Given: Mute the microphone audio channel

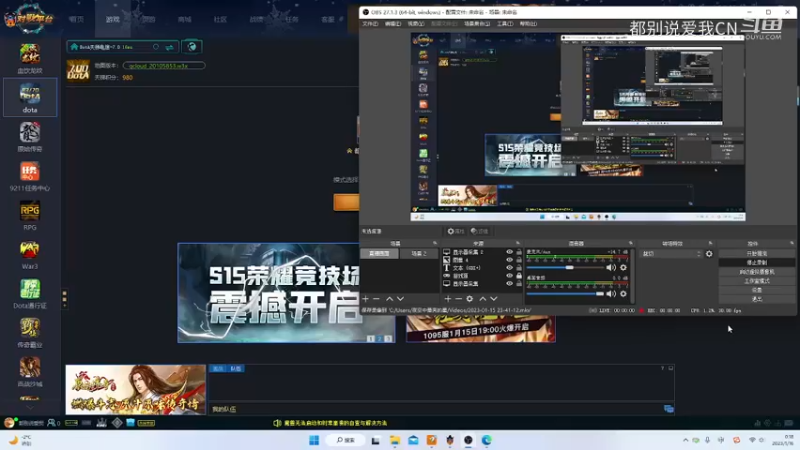Looking at the screenshot, I should click(611, 267).
